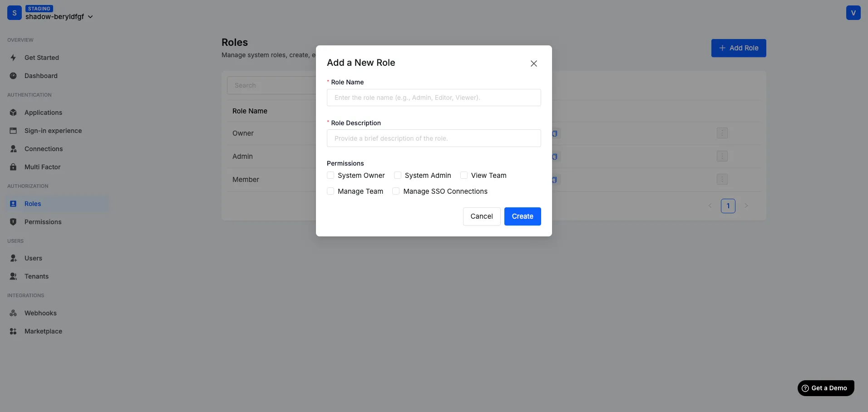Check the System Owner permission

[330, 175]
